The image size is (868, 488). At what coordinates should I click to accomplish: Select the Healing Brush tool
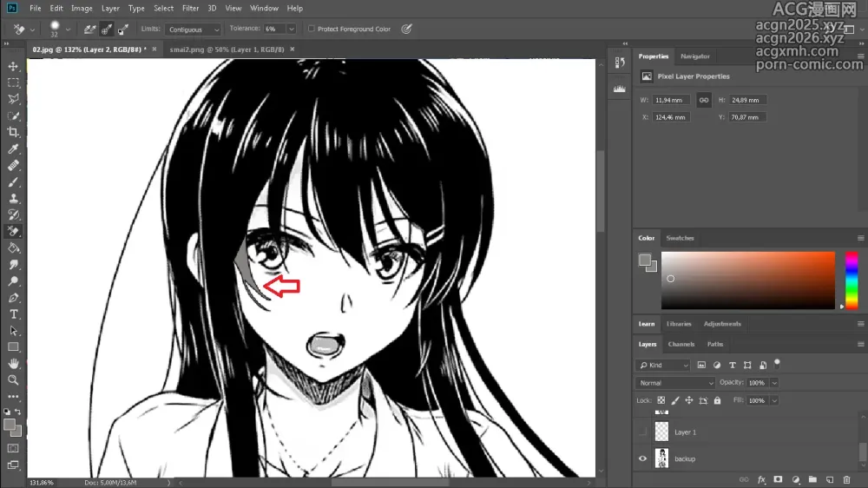tap(13, 166)
